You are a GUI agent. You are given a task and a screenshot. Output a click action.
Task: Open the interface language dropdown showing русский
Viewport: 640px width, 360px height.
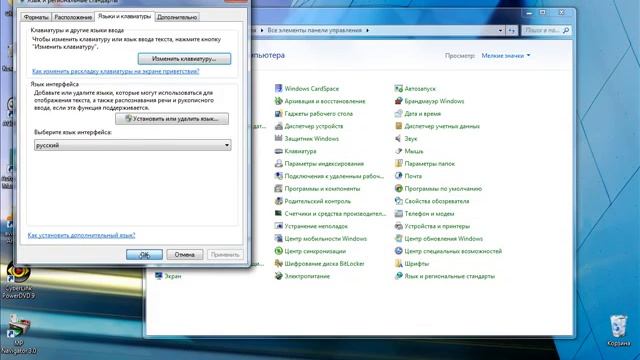tap(133, 145)
